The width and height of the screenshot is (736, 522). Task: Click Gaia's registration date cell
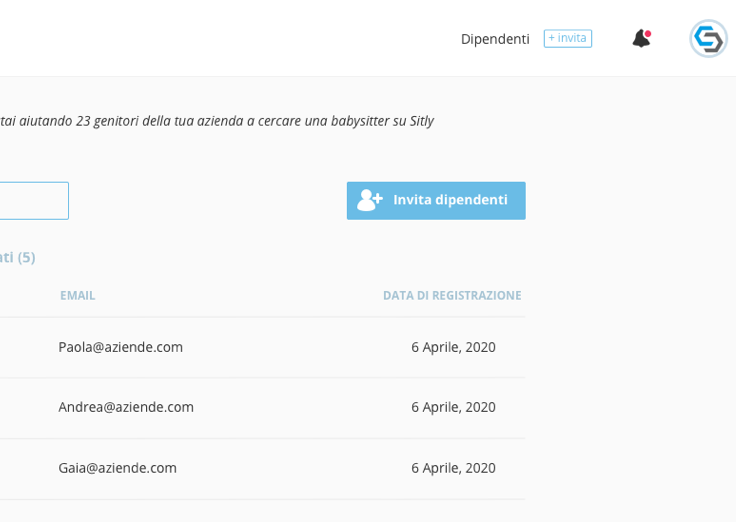[x=453, y=468]
